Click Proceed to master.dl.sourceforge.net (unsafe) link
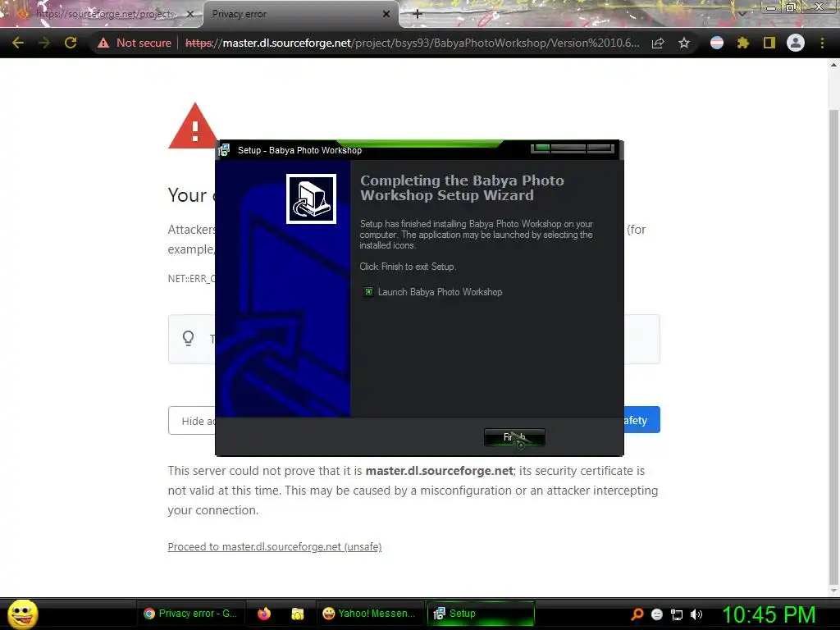 [275, 547]
